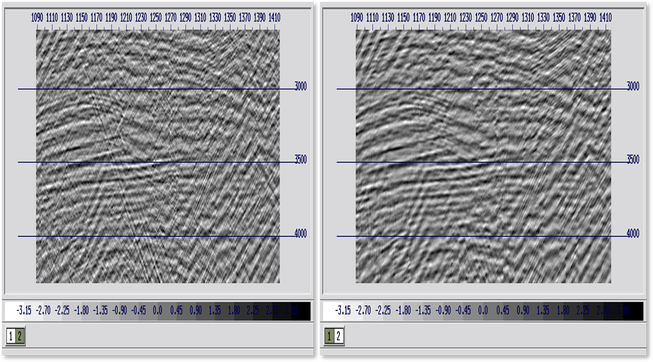Click trace number 1330 on left axis
Screen dimensions: 653x362
215,17
